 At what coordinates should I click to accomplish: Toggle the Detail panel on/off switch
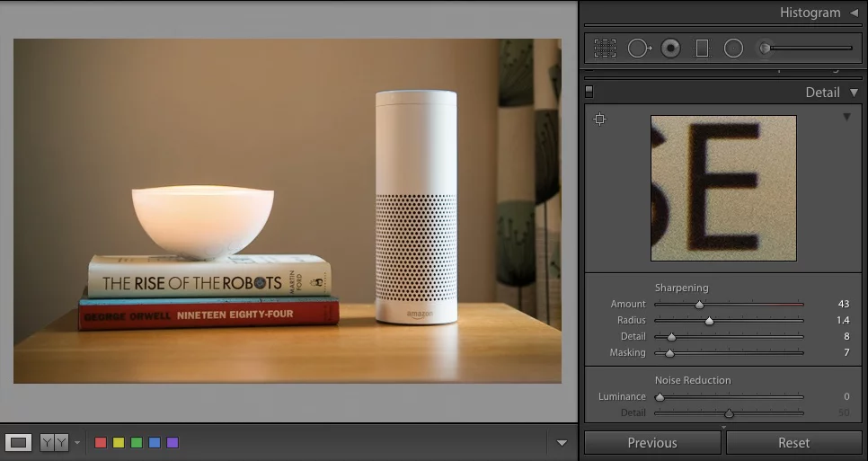(589, 92)
